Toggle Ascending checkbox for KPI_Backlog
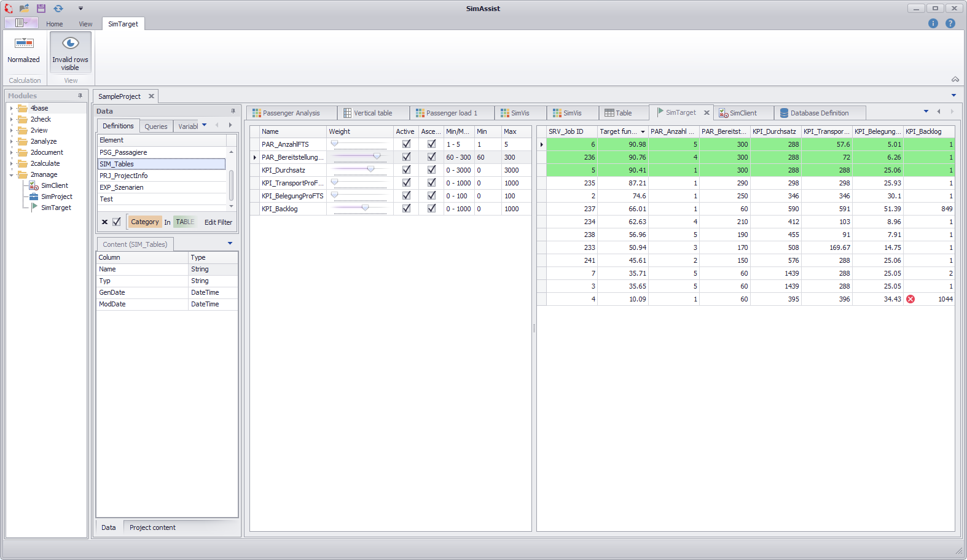 (x=431, y=209)
